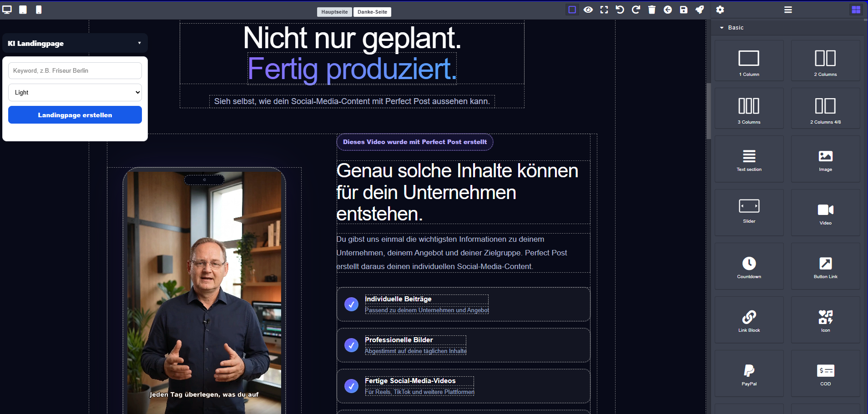Select the 'Fertig produziert.' gradient heading
Image resolution: width=868 pixels, height=414 pixels.
352,69
